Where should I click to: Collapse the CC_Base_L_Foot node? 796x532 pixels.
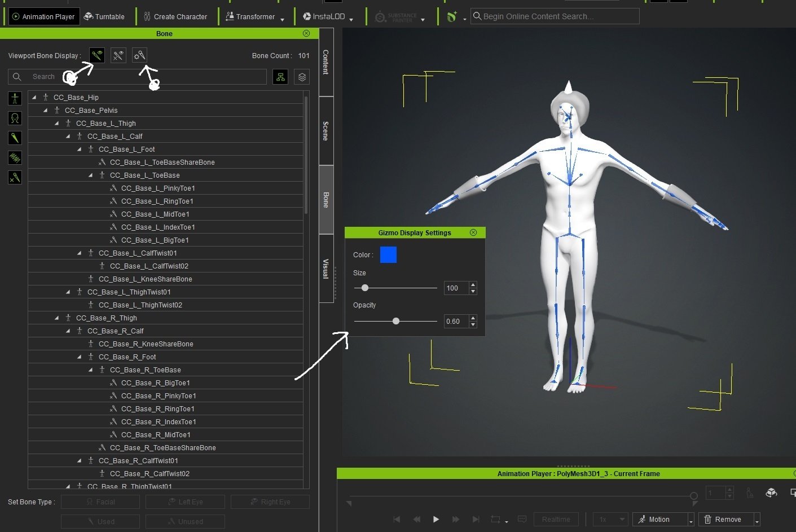point(79,149)
